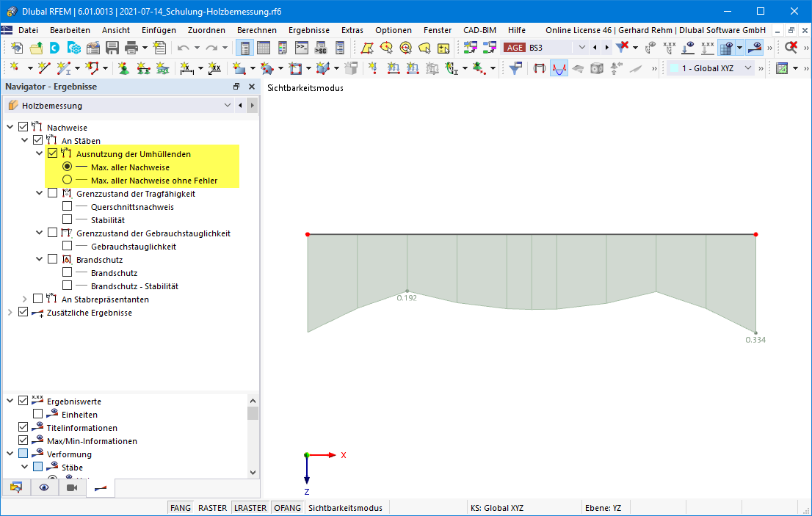Open the Hilfe menu
Viewport: 812px width, 516px height.
click(x=517, y=30)
